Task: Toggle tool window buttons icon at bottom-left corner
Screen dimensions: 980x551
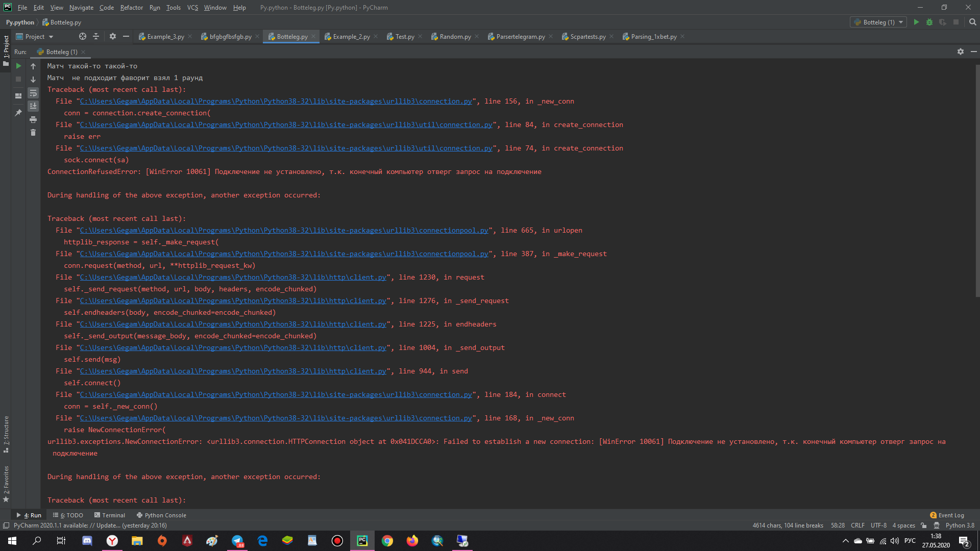Action: (6, 525)
